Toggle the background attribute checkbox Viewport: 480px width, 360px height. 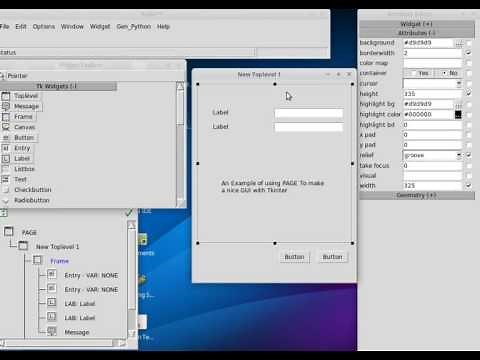click(x=469, y=43)
